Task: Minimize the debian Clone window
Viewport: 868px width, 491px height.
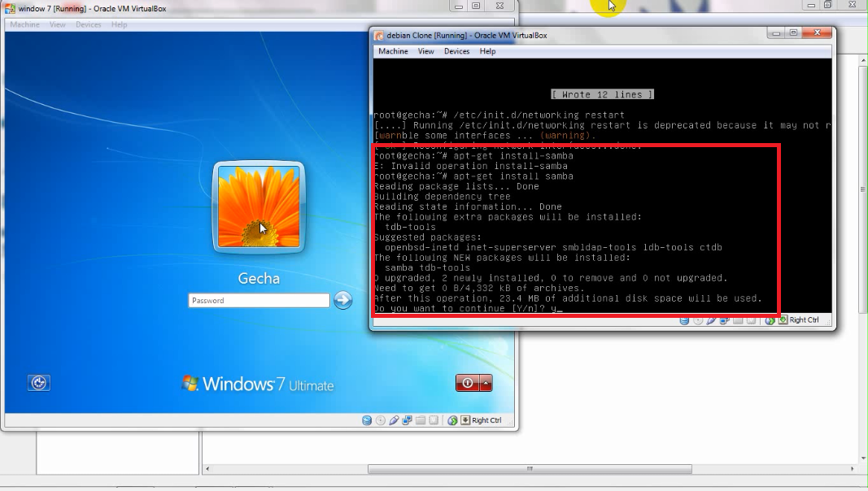Action: point(776,33)
